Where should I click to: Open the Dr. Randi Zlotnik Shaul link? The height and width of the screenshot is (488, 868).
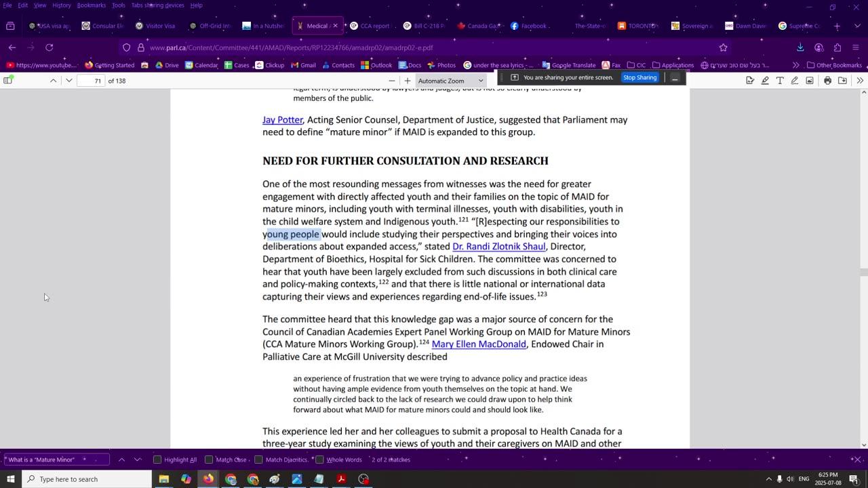pos(499,247)
